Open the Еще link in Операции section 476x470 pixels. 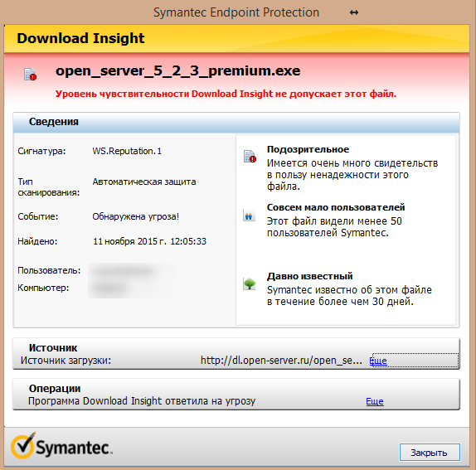[x=375, y=401]
